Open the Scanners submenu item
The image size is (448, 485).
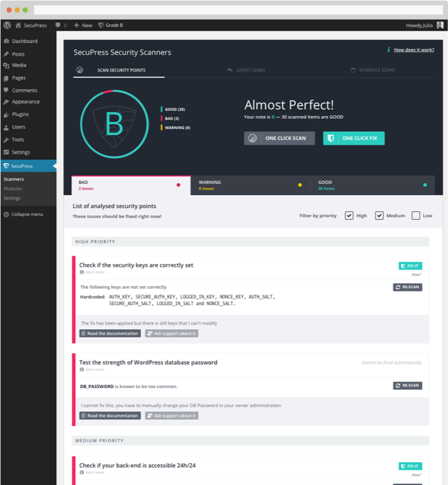pyautogui.click(x=14, y=179)
